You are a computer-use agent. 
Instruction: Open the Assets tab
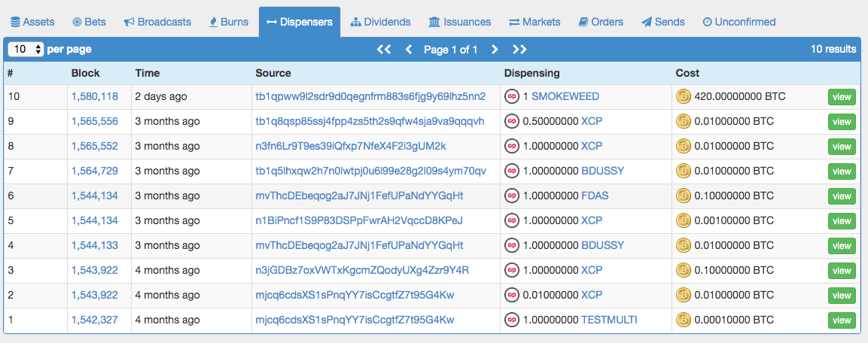pyautogui.click(x=32, y=22)
